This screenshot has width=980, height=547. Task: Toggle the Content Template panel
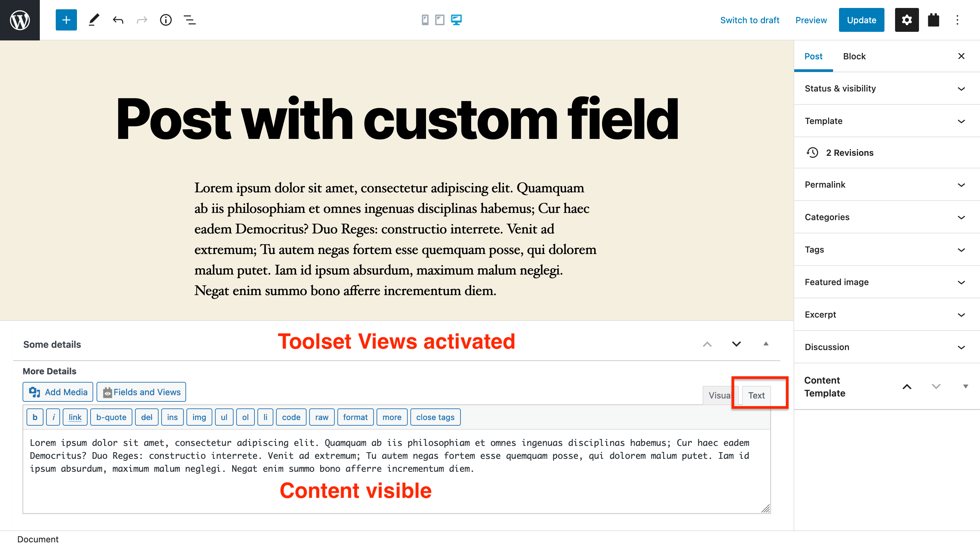point(965,387)
